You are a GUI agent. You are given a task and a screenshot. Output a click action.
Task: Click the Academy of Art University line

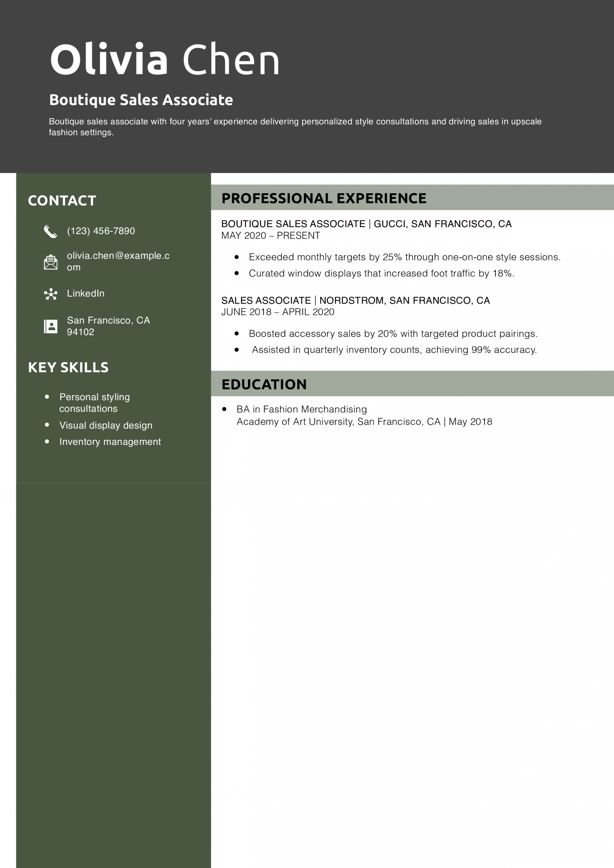pyautogui.click(x=364, y=422)
